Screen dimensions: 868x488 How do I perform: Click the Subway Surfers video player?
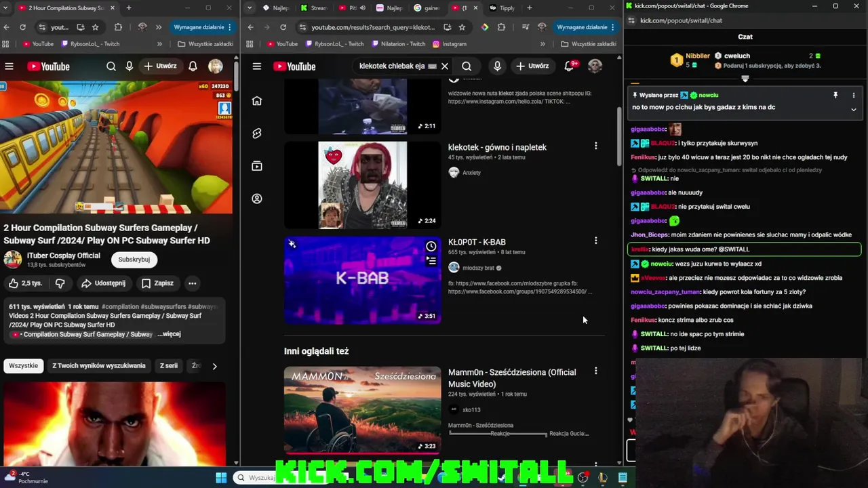point(116,146)
